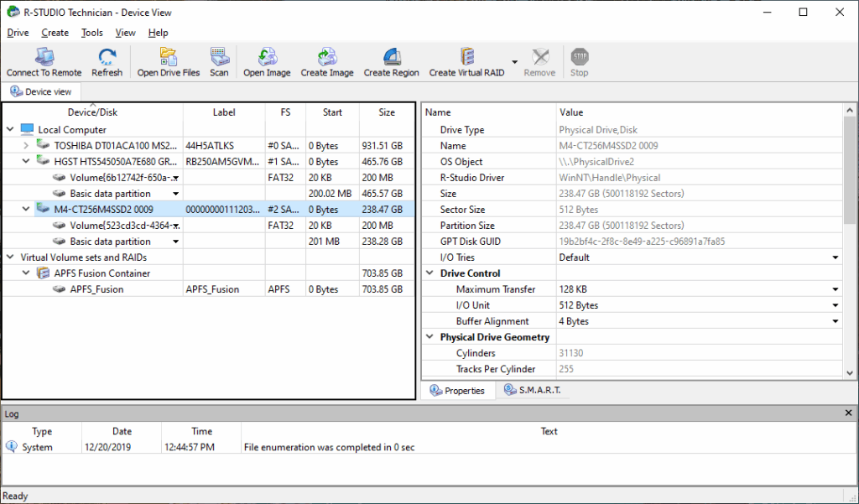Viewport: 859px width, 504px height.
Task: Switch to the Properties tab
Action: 457,390
